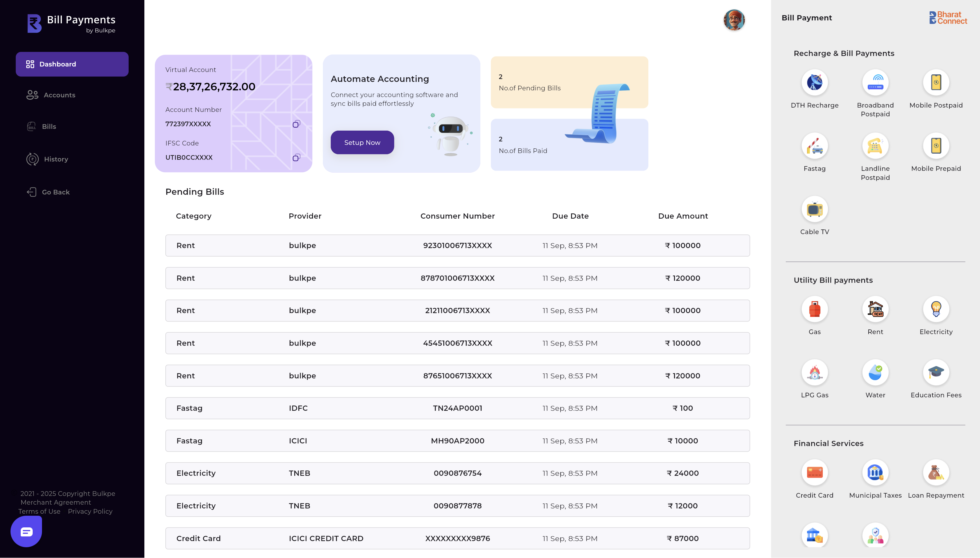Click the ₹ 24000 due amount
This screenshot has height=558, width=980.
682,473
